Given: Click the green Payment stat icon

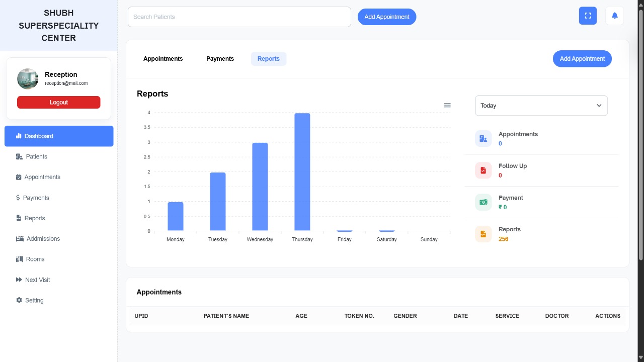Looking at the screenshot, I should pyautogui.click(x=483, y=202).
